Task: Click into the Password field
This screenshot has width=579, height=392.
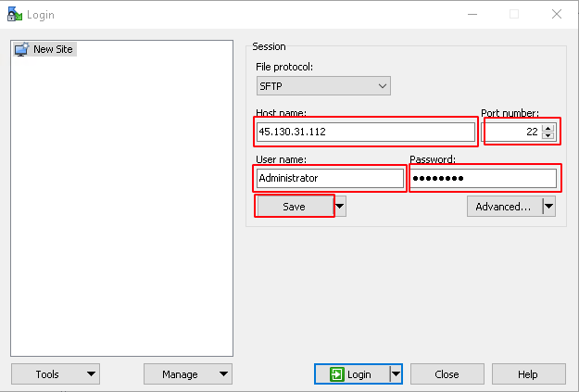Action: tap(483, 178)
